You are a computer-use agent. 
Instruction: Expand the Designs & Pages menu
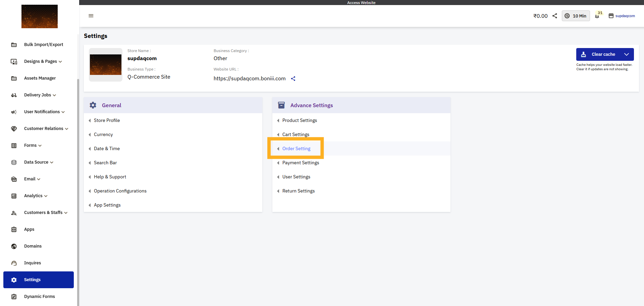click(60, 61)
